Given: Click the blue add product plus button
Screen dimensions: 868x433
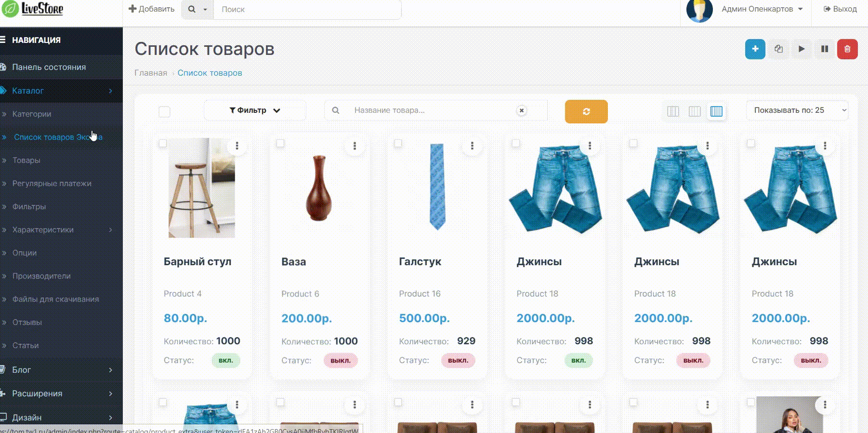Looking at the screenshot, I should [755, 49].
